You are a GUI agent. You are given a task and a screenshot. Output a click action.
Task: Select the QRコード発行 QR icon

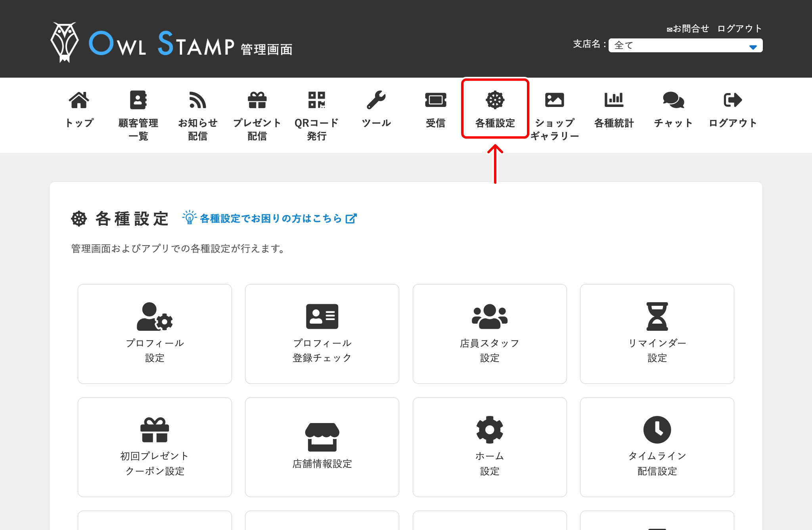(x=317, y=100)
